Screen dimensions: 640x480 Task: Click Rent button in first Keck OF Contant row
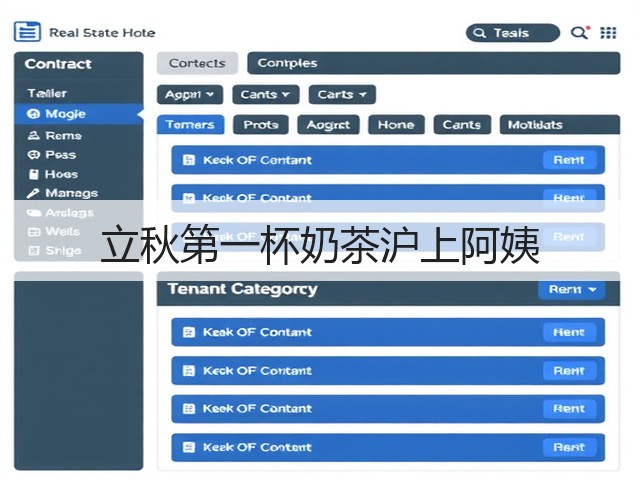569,160
